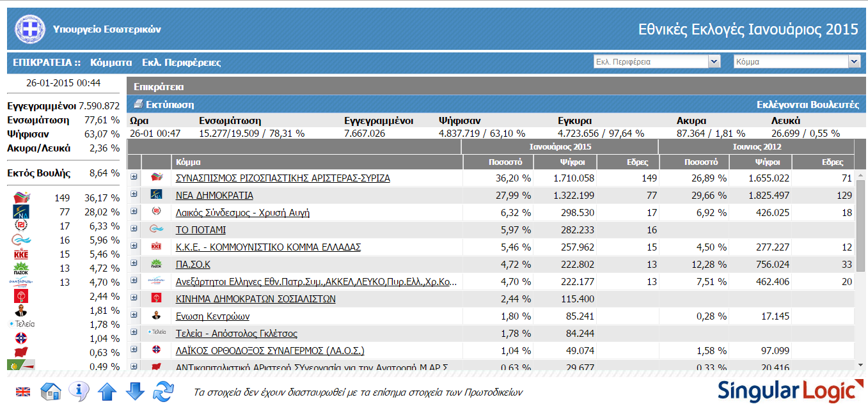The image size is (868, 411).
Task: Expand the ΣΥΡΙΖΑ row with plus icon
Action: (134, 178)
